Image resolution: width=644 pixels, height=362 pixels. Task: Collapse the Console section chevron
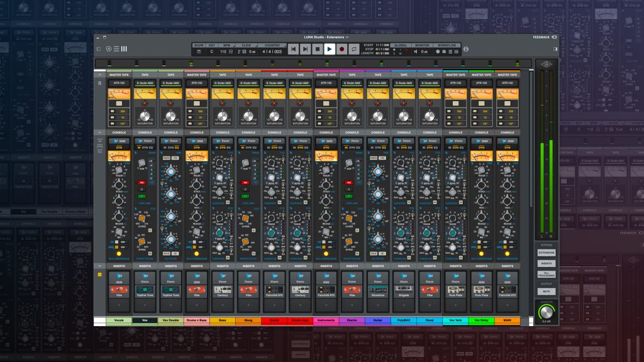coord(99,133)
